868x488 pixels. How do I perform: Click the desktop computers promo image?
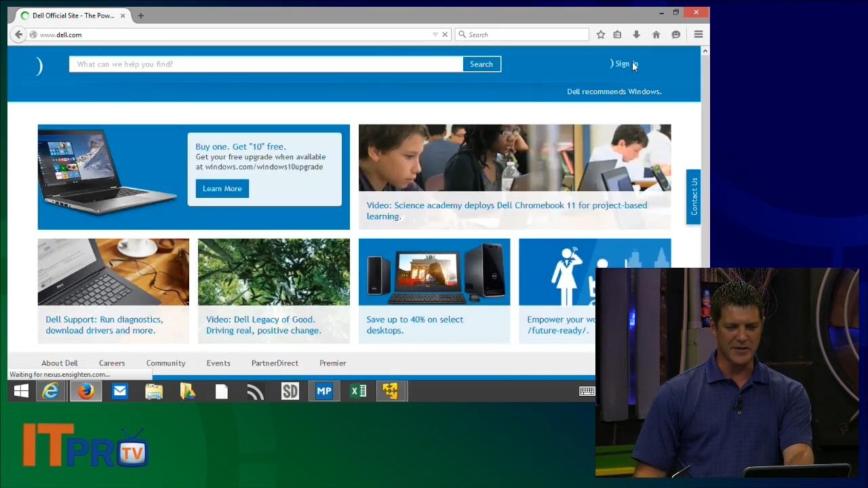pyautogui.click(x=434, y=272)
